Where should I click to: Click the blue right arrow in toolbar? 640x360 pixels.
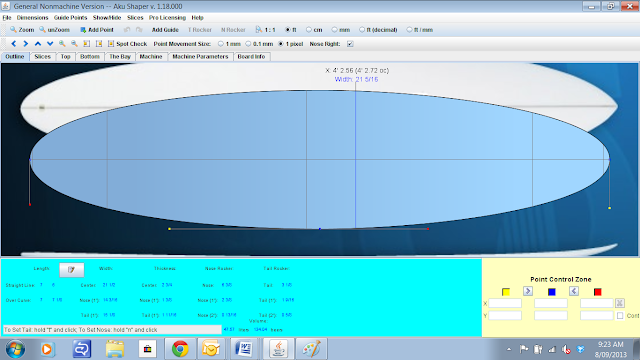(x=26, y=44)
